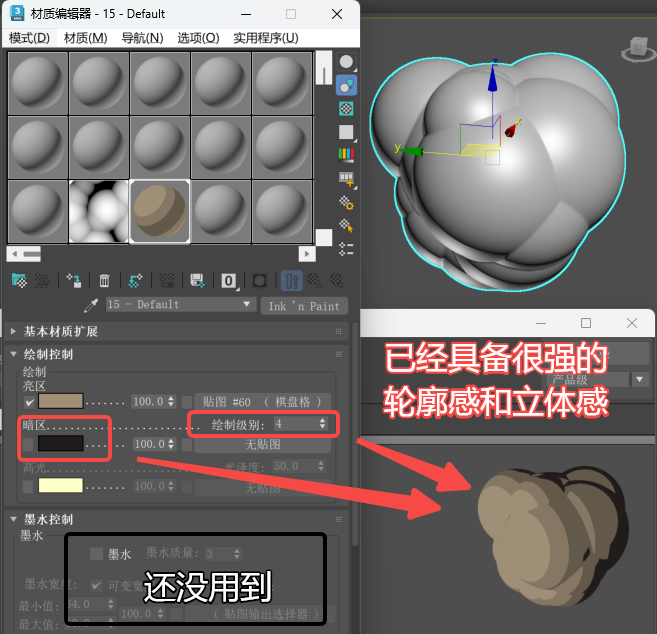
Task: Open material editor Options icon
Action: point(347,203)
